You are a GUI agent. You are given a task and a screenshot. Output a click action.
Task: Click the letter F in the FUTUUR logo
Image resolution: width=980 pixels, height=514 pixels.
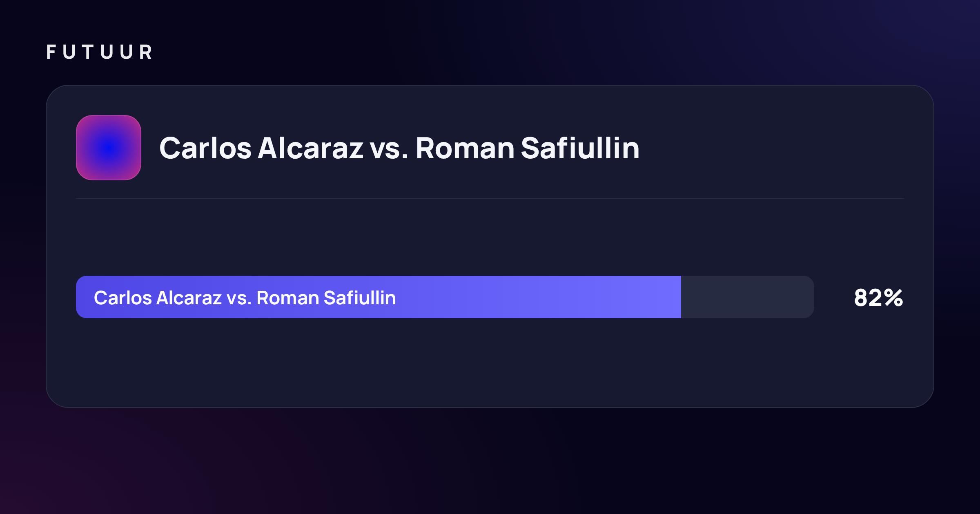[51, 52]
